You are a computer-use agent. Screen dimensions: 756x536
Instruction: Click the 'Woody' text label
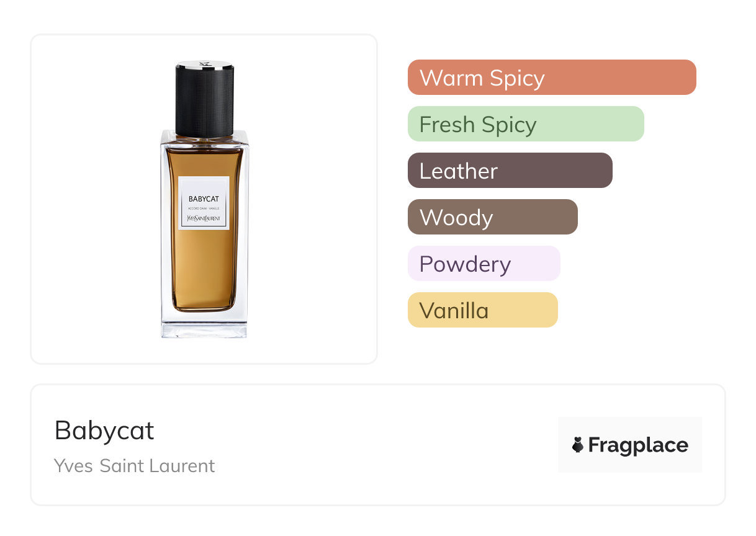(456, 218)
